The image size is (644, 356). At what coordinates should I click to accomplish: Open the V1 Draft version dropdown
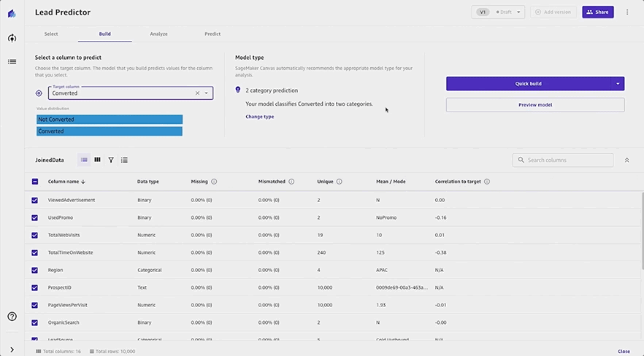pyautogui.click(x=498, y=12)
